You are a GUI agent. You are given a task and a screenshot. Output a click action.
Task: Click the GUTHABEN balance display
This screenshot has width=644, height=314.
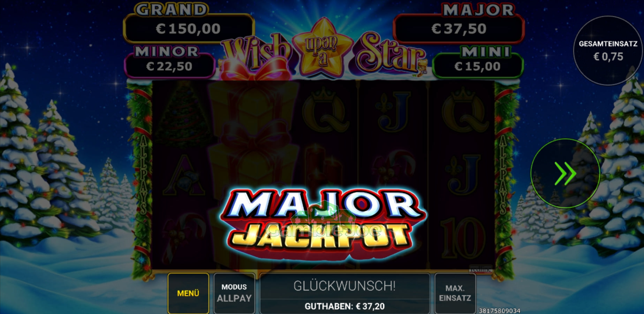(x=344, y=306)
